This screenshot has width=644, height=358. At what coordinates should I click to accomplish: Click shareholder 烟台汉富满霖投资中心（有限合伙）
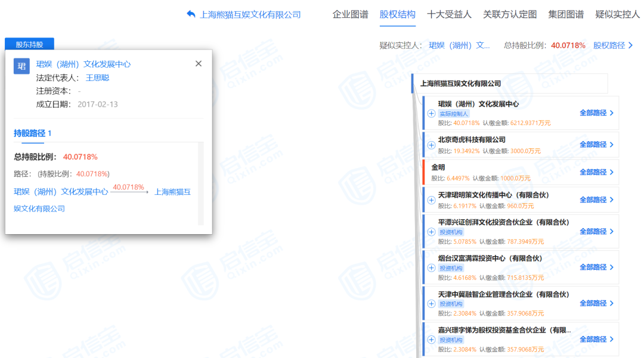pyautogui.click(x=490, y=258)
